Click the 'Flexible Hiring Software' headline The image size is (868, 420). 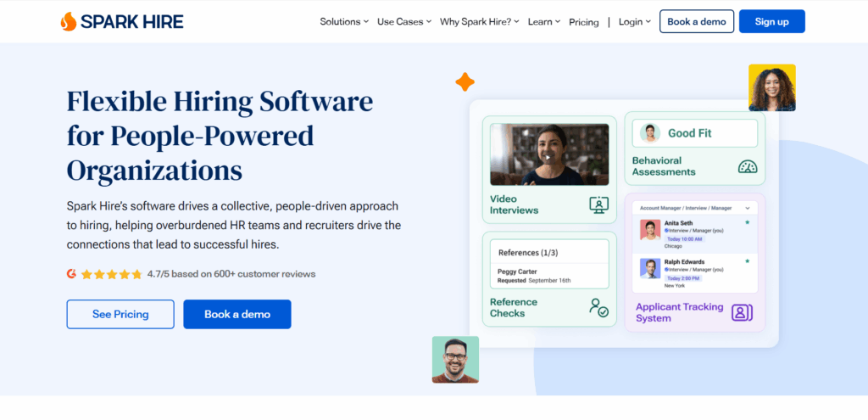(220, 102)
